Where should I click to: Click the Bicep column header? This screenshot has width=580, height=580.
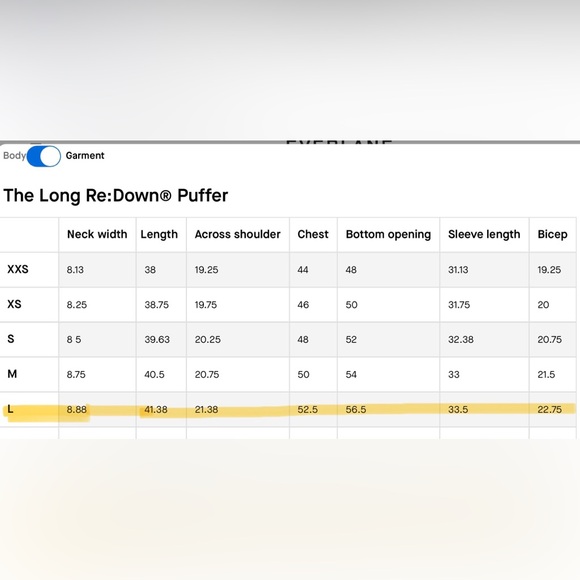[552, 235]
